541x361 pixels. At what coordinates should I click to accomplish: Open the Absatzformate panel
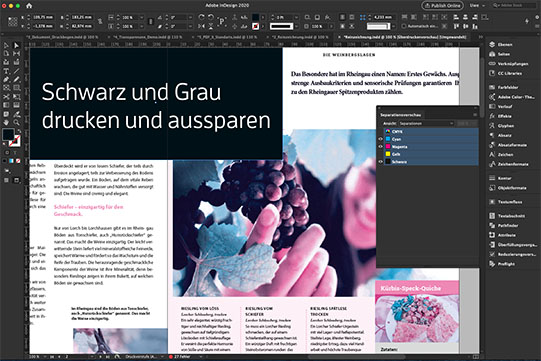point(508,145)
